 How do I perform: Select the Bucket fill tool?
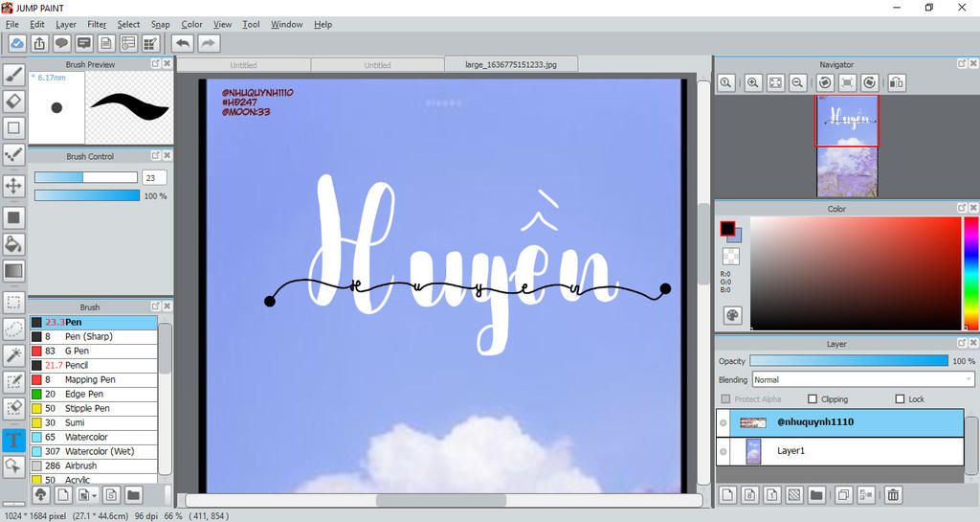tap(13, 244)
